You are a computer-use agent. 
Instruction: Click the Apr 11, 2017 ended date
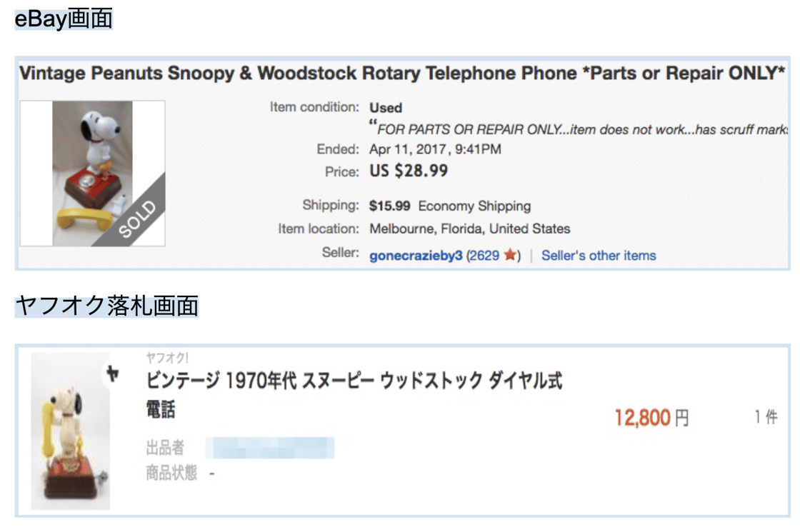[435, 149]
